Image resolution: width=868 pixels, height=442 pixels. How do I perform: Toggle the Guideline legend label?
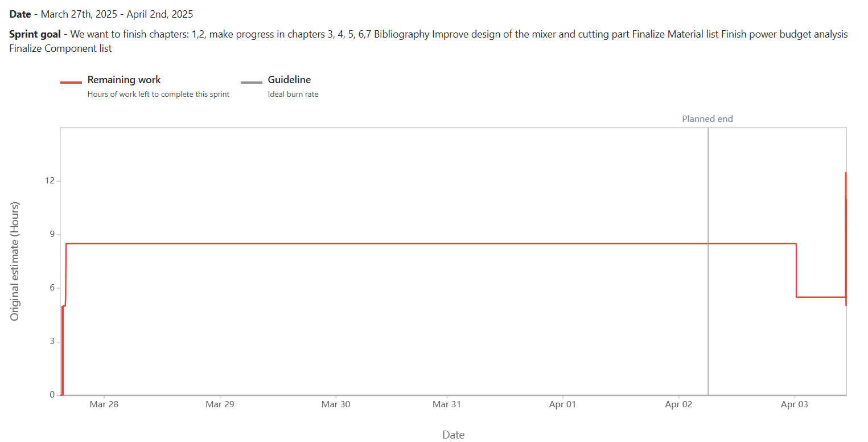tap(289, 80)
